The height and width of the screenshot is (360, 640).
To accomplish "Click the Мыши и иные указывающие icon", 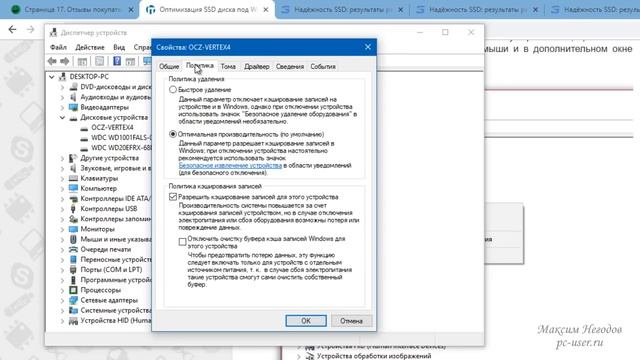I will pyautogui.click(x=73, y=239).
